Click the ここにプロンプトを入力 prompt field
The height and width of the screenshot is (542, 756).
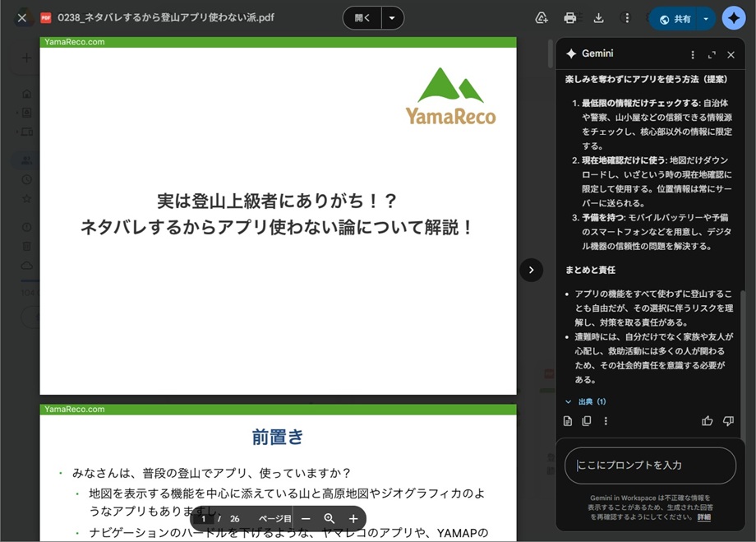650,466
